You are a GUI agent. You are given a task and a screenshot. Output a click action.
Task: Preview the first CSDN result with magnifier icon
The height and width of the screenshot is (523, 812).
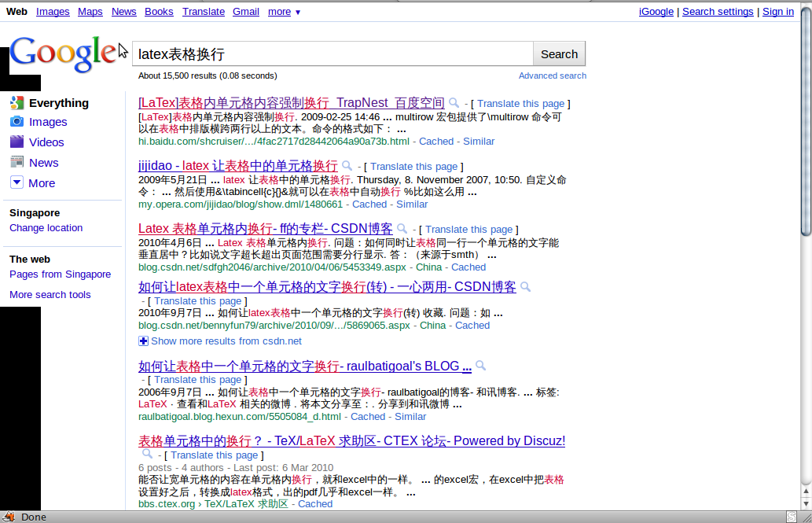pyautogui.click(x=402, y=228)
